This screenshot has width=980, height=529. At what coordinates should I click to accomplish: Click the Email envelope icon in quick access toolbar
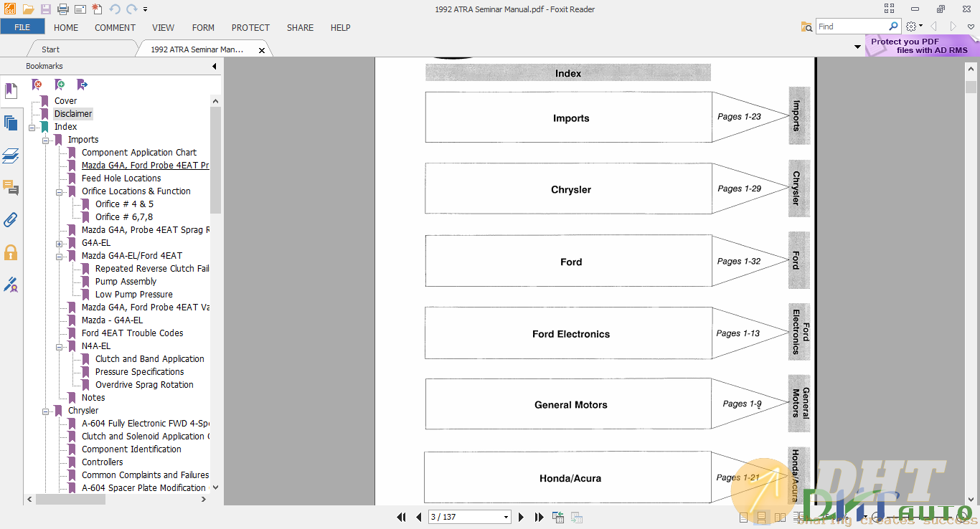coord(80,9)
